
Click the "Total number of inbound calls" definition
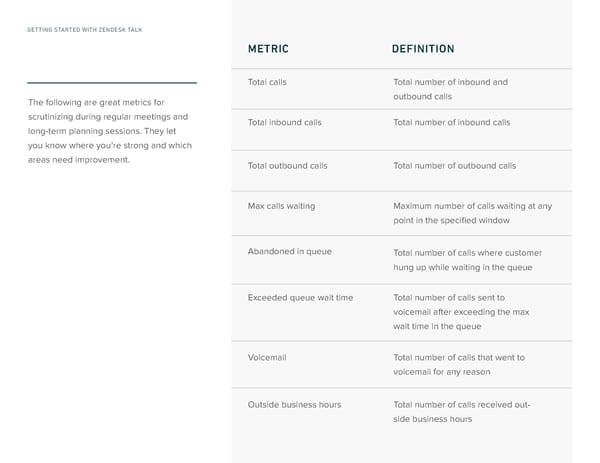(x=451, y=122)
